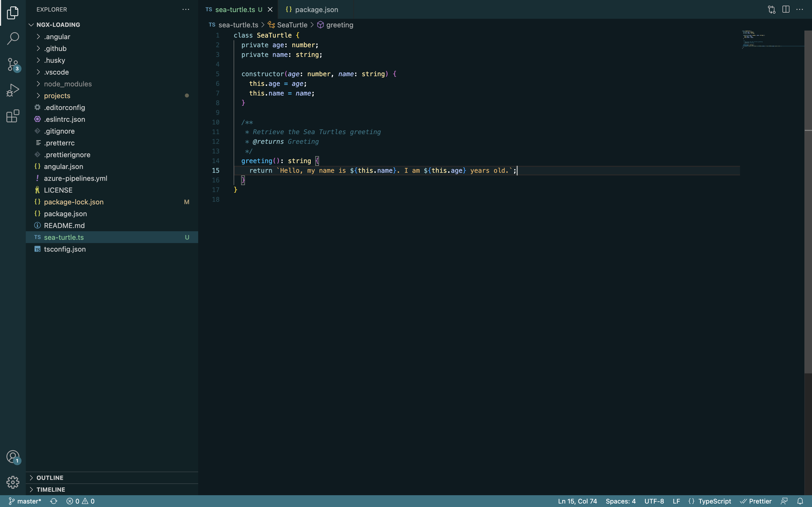Click the Split Editor Right icon
812x507 pixels.
pyautogui.click(x=785, y=9)
